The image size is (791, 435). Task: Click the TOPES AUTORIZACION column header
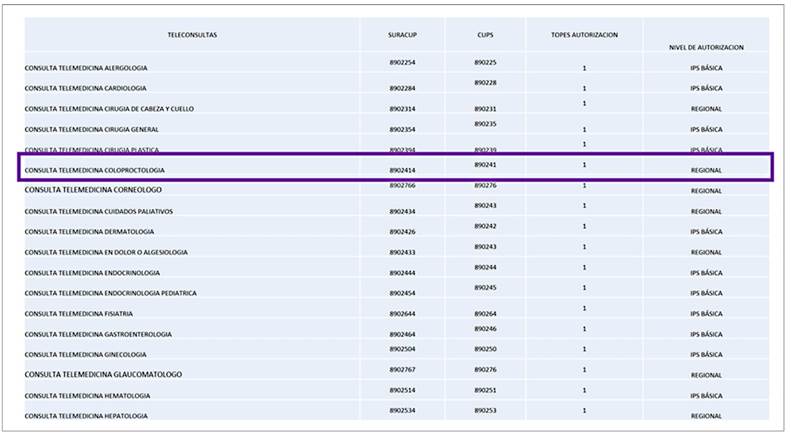tap(584, 35)
